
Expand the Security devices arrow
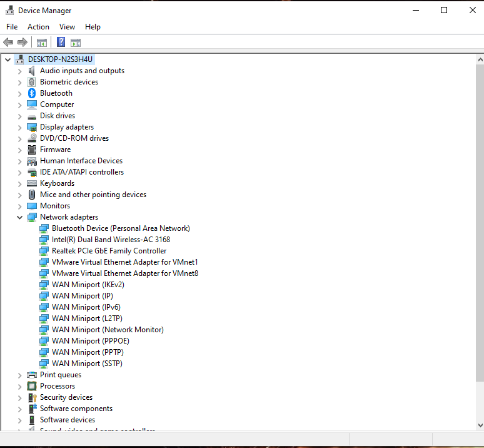point(20,398)
